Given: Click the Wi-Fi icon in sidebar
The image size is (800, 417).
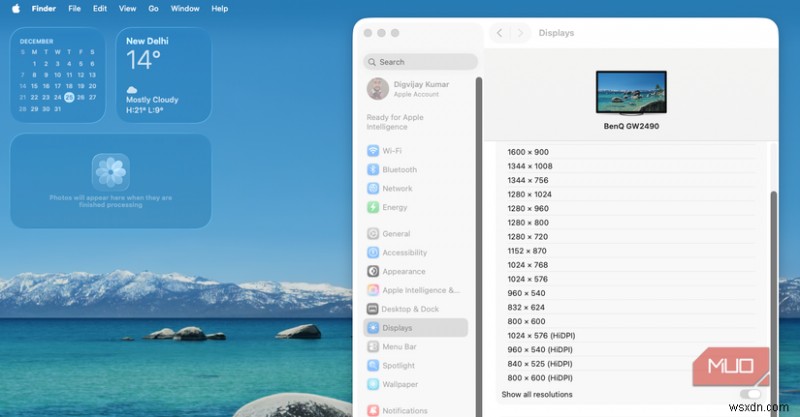Looking at the screenshot, I should click(373, 151).
